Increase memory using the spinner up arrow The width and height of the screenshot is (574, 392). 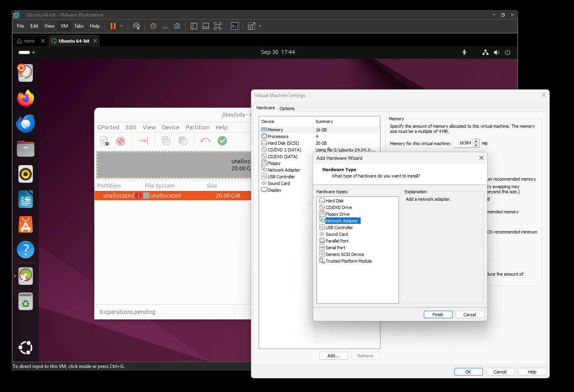476,141
